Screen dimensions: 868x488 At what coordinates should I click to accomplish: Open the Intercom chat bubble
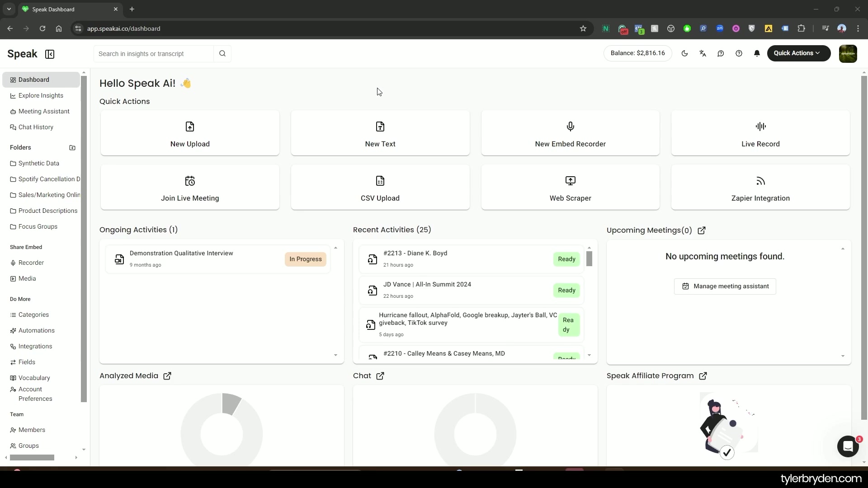(x=848, y=446)
